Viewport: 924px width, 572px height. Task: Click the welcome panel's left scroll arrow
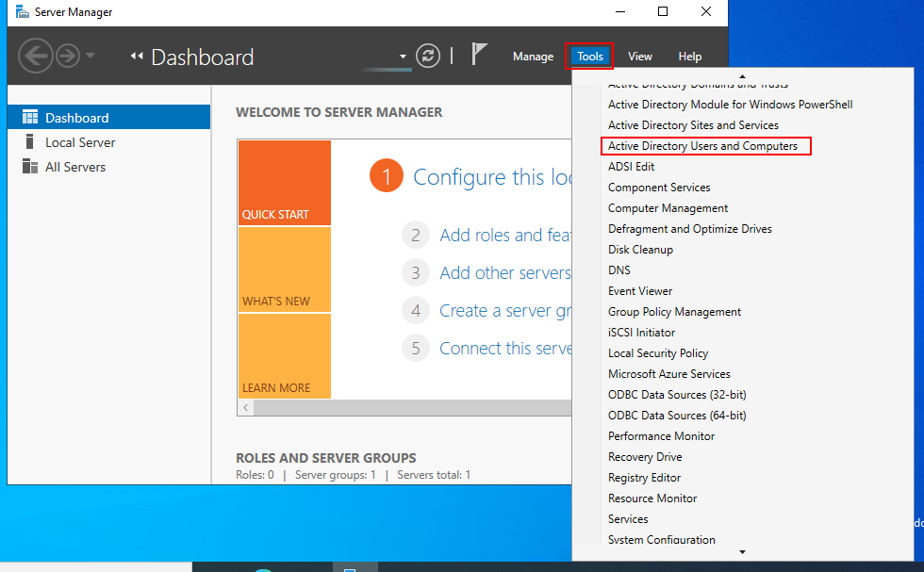click(246, 407)
